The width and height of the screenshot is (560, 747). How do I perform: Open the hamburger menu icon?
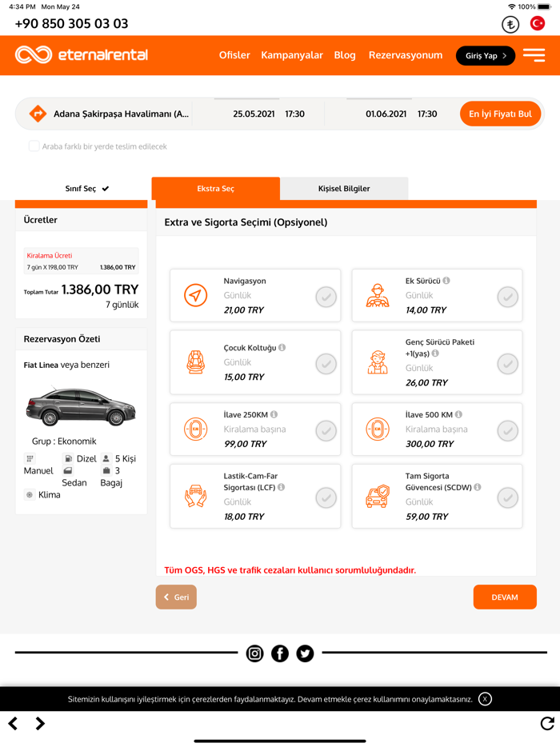click(534, 55)
